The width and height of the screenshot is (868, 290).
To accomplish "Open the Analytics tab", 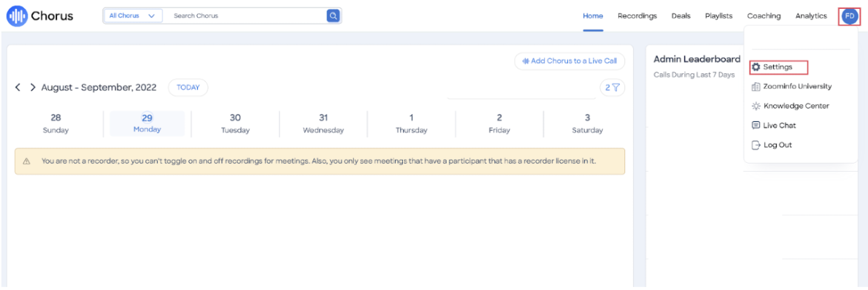I will (811, 16).
